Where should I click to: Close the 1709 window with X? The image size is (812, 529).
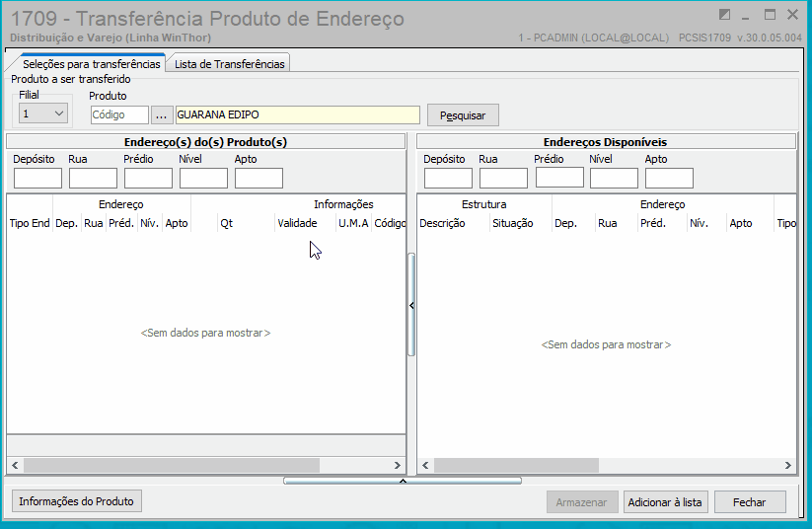coord(792,15)
